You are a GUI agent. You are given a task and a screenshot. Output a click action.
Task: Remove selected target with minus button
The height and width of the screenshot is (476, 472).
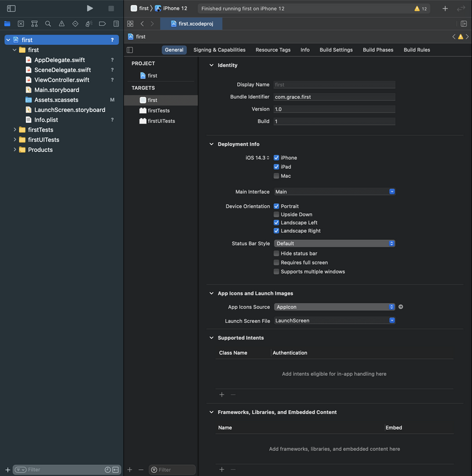(x=141, y=470)
